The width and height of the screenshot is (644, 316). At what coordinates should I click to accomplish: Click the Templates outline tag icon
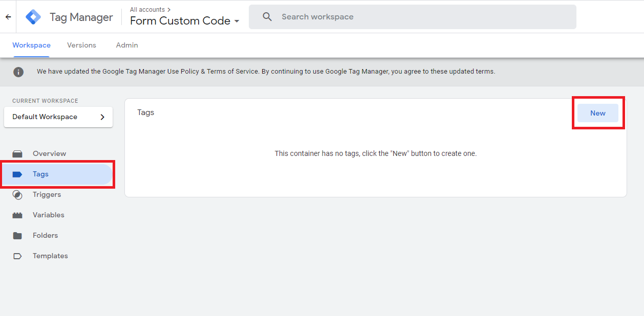pos(17,256)
